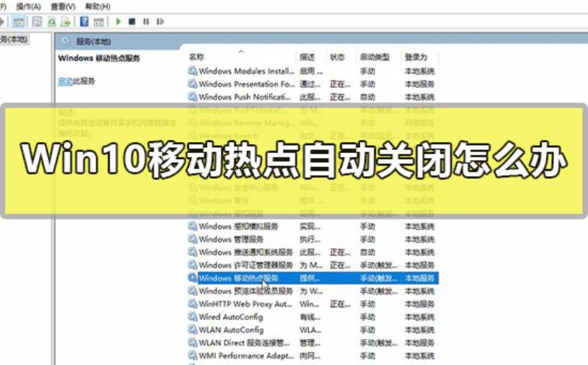The image size is (588, 365).
Task: Click gear icon of highlighted Windows 移动热点服务 row
Action: pos(193,278)
